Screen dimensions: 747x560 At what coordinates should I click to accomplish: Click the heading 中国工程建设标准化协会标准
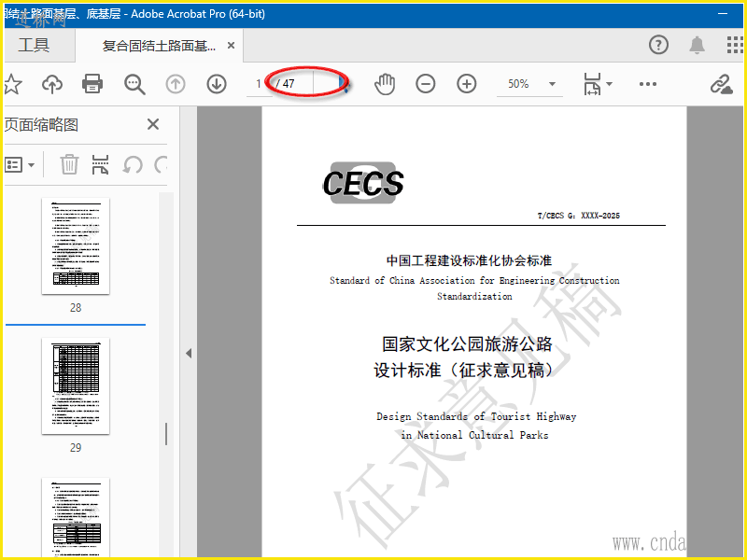469,260
